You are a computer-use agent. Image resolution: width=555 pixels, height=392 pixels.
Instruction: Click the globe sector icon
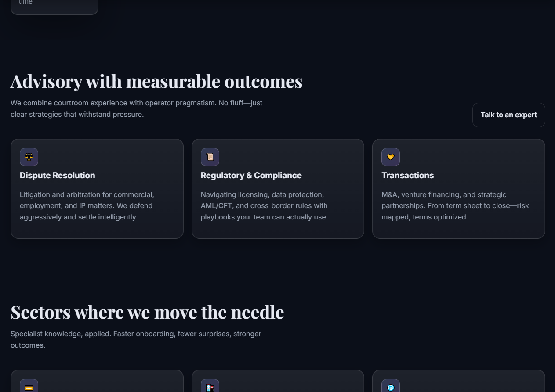[391, 387]
